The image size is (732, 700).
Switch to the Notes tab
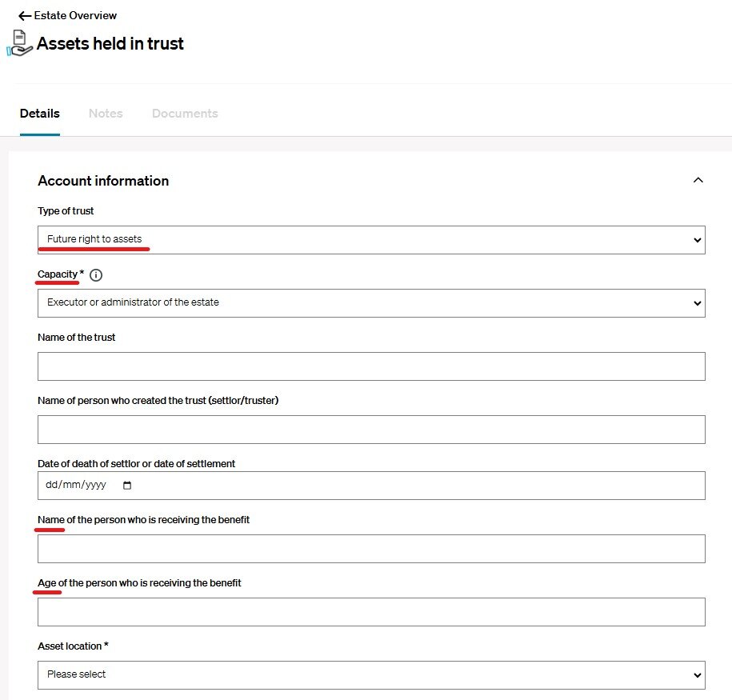tap(106, 114)
